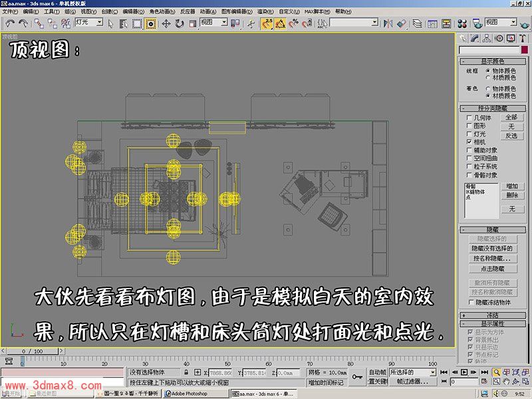
Task: Open the 文件 menu
Action: click(10, 11)
